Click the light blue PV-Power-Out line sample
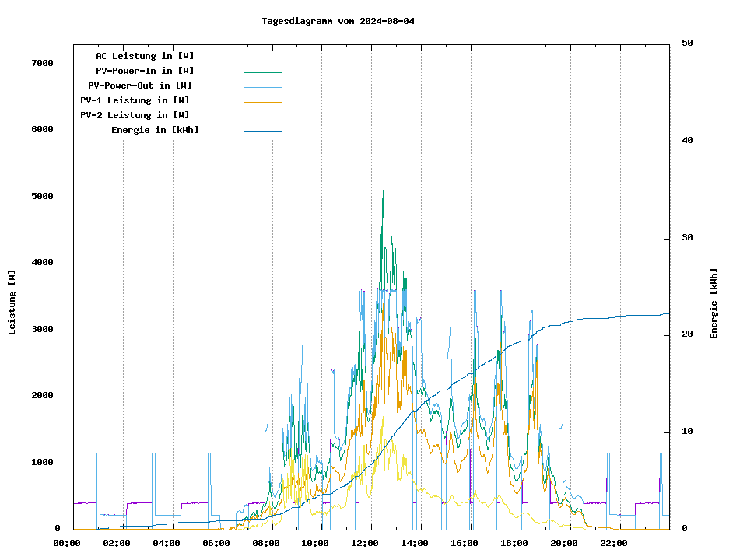The width and height of the screenshot is (747, 560). coord(262,87)
